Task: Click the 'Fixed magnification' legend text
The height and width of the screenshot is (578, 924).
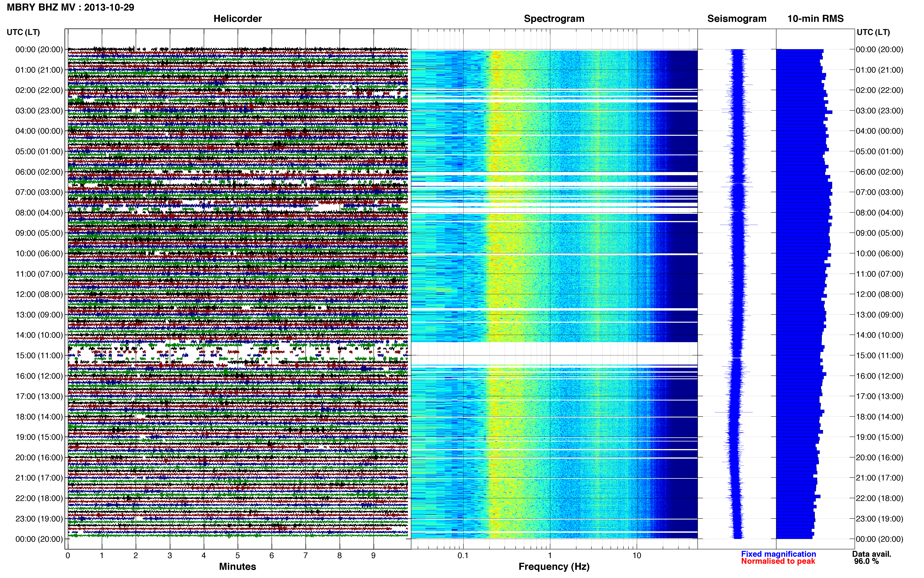Action: point(778,554)
